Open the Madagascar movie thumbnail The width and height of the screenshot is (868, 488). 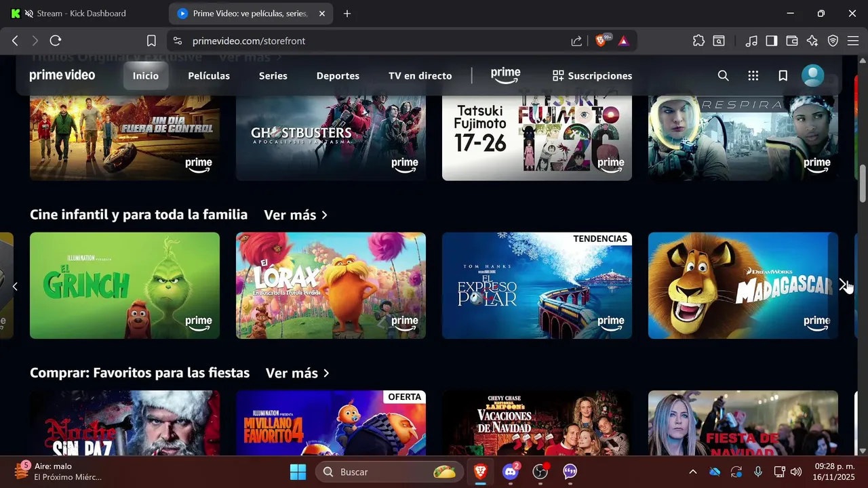point(743,285)
